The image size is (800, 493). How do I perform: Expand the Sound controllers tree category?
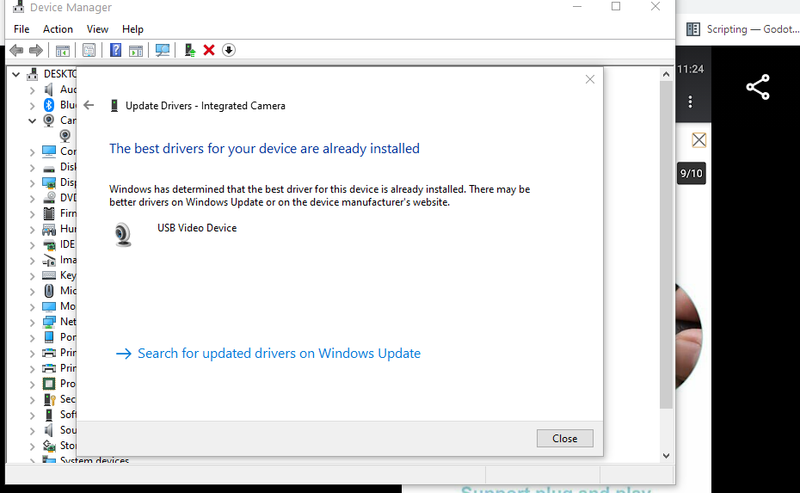[x=32, y=431]
